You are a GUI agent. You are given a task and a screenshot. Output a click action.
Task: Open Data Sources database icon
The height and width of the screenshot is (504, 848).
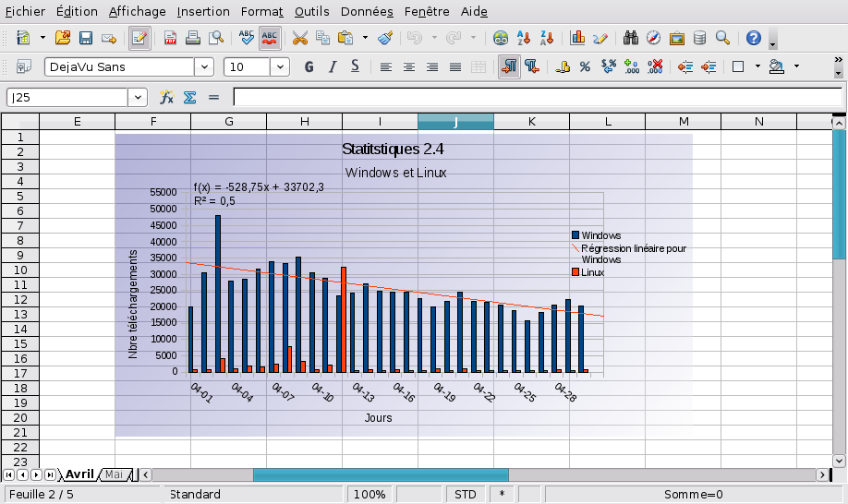click(700, 38)
